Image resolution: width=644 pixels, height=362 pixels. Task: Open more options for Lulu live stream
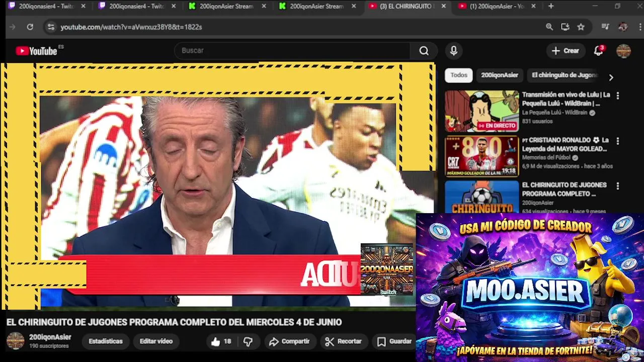pyautogui.click(x=618, y=96)
